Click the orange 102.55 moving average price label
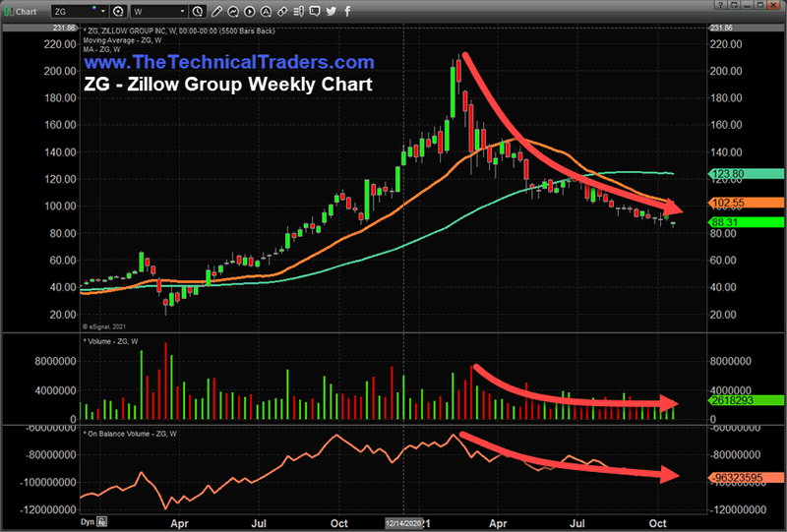 747,203
